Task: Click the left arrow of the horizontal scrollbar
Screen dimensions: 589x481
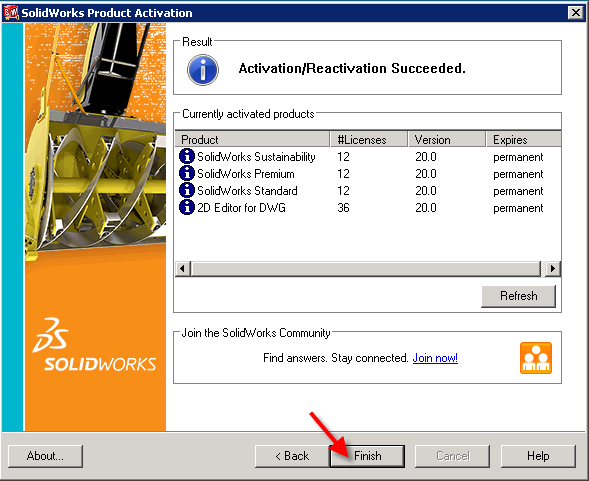Action: coord(183,269)
